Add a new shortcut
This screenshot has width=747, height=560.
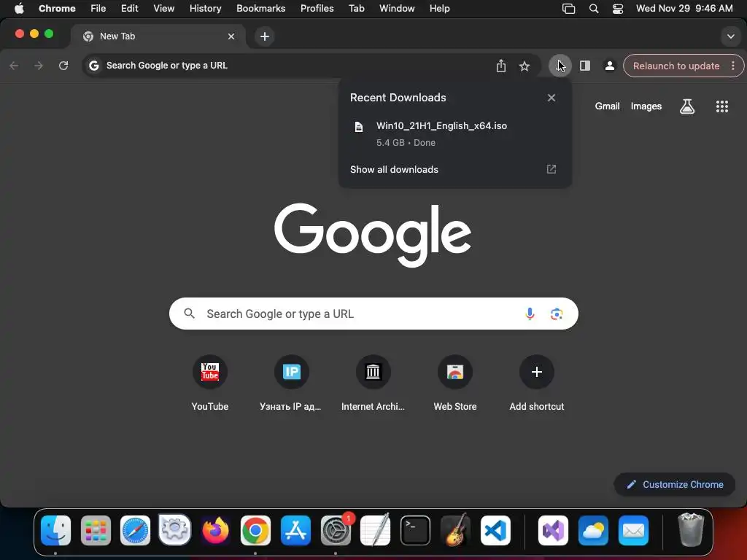536,384
